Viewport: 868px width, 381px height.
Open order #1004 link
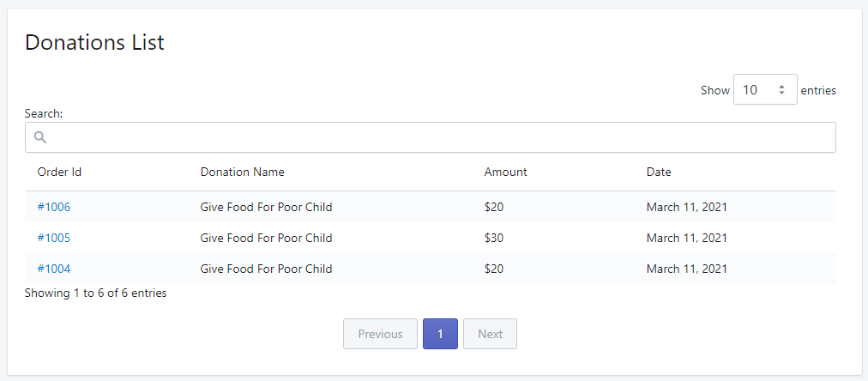point(54,269)
